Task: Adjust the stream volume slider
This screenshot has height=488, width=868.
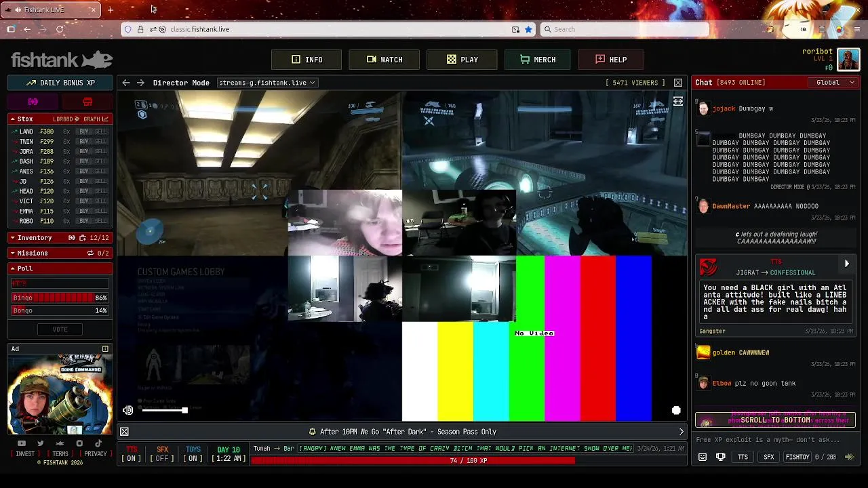Action: (x=163, y=410)
